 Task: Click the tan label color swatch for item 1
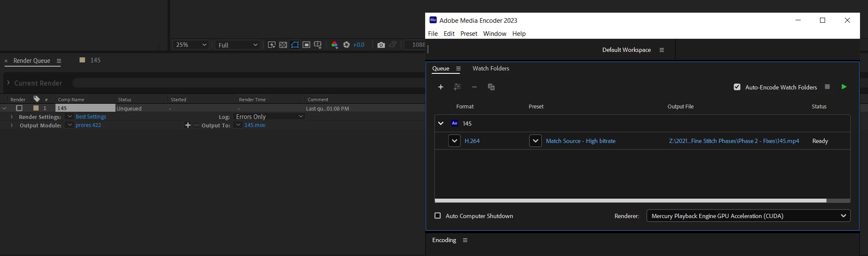36,108
